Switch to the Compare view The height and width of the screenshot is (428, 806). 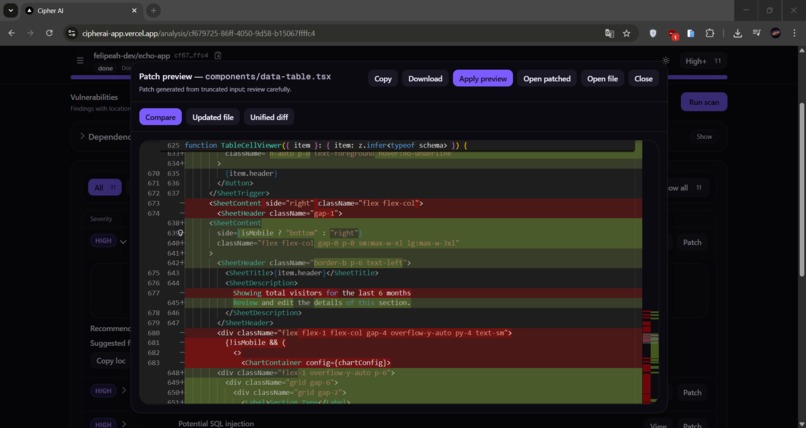point(160,117)
